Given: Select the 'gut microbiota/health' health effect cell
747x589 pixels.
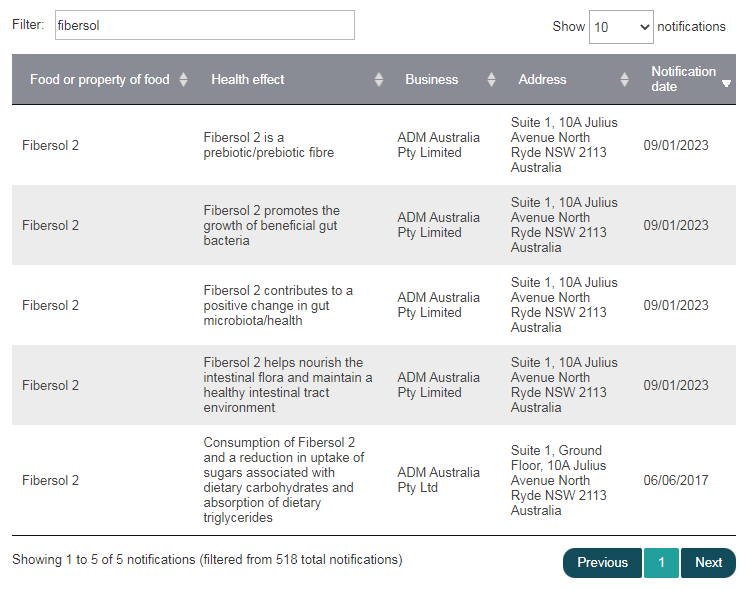Looking at the screenshot, I should pos(277,305).
